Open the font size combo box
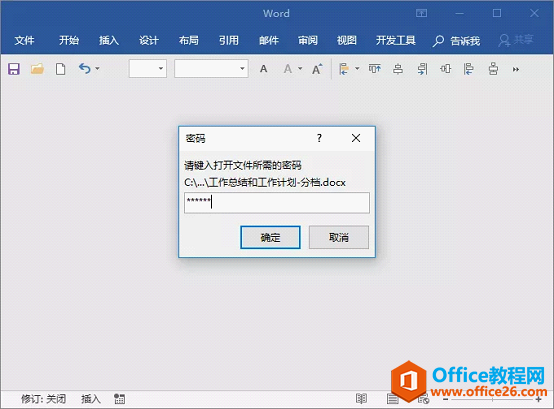Image resolution: width=554 pixels, height=409 pixels. [148, 69]
